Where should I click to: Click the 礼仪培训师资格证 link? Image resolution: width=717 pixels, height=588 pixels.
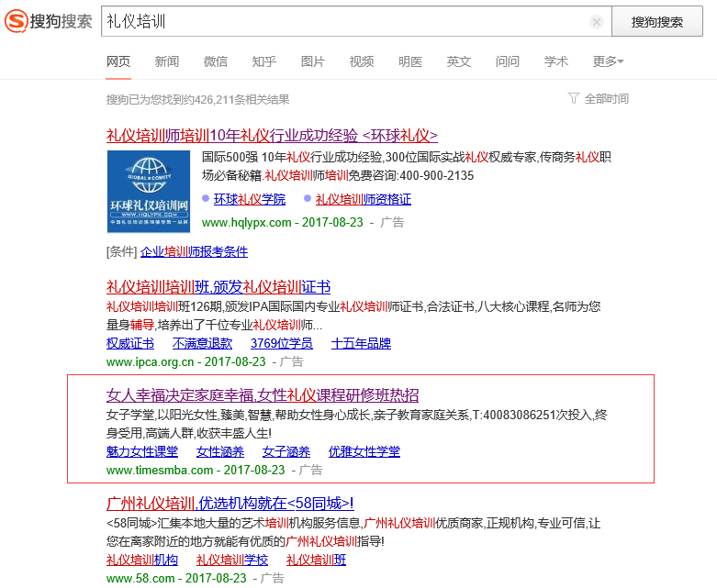click(x=363, y=199)
